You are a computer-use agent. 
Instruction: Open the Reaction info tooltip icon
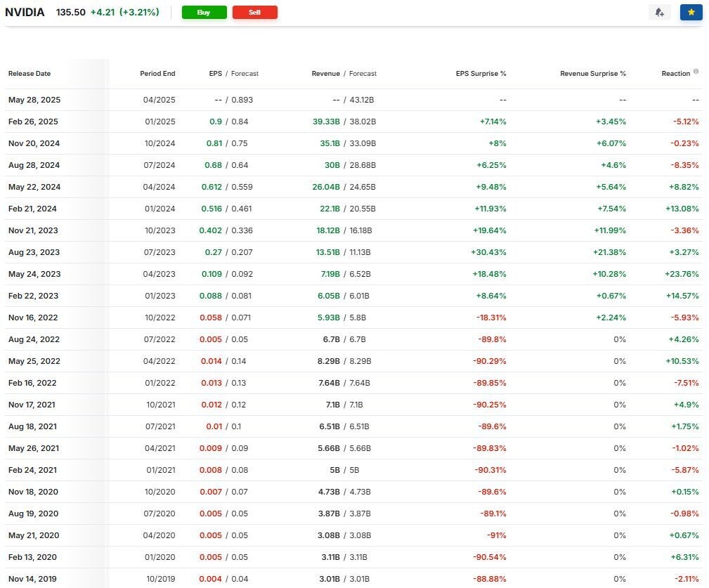pyautogui.click(x=696, y=72)
